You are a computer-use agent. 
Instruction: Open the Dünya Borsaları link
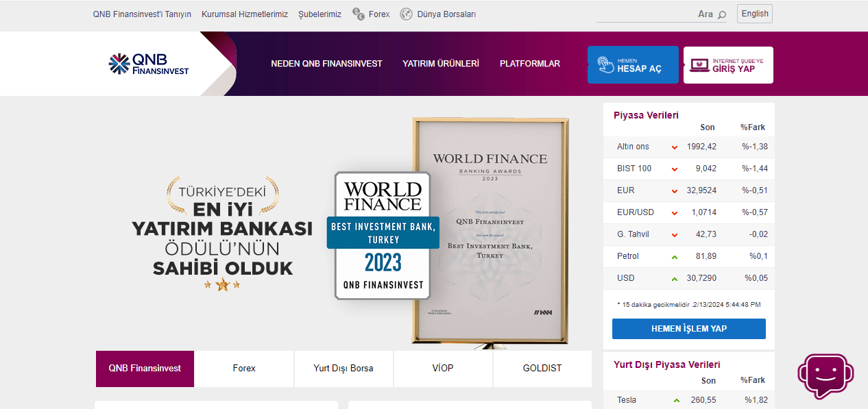446,14
